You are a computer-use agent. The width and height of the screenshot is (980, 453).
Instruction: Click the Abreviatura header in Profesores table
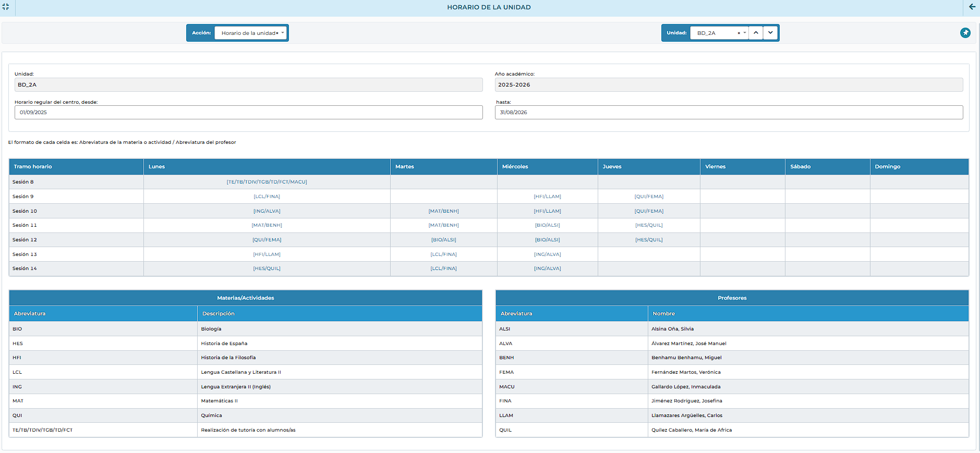(x=516, y=314)
